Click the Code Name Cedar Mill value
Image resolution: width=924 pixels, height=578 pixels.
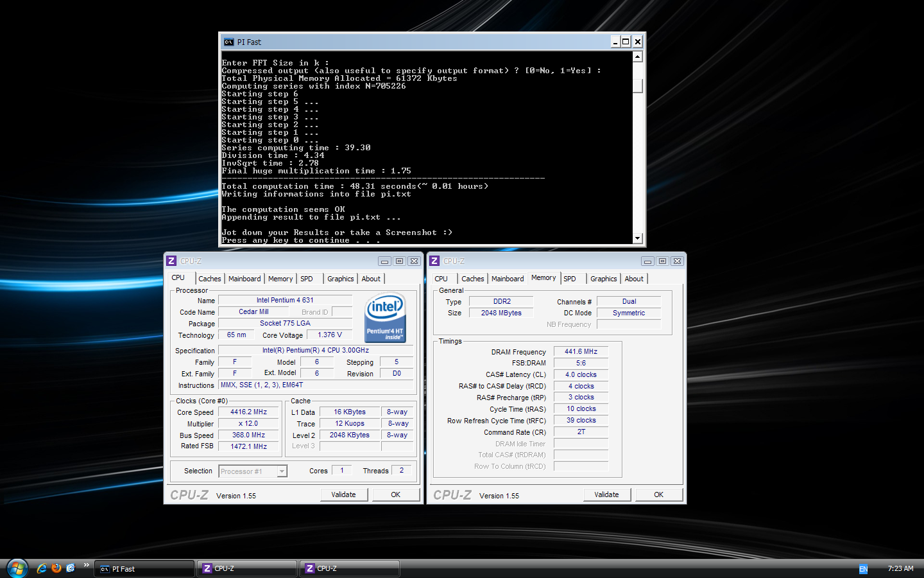254,312
